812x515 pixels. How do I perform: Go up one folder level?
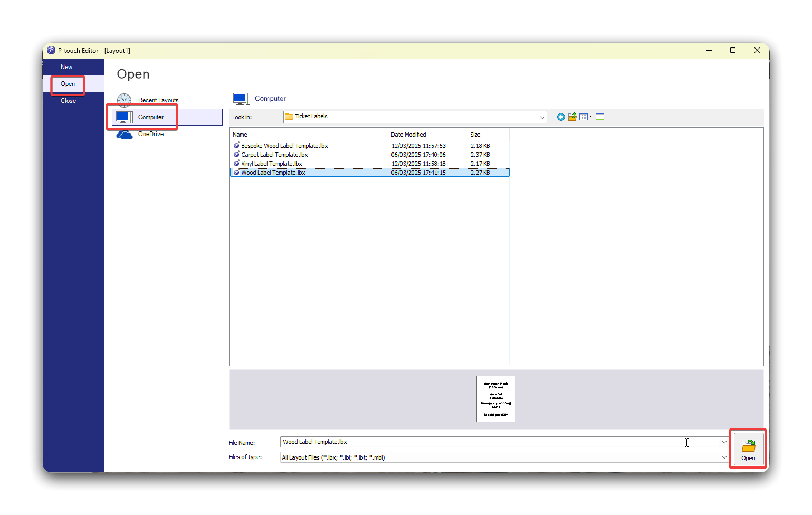click(x=572, y=117)
